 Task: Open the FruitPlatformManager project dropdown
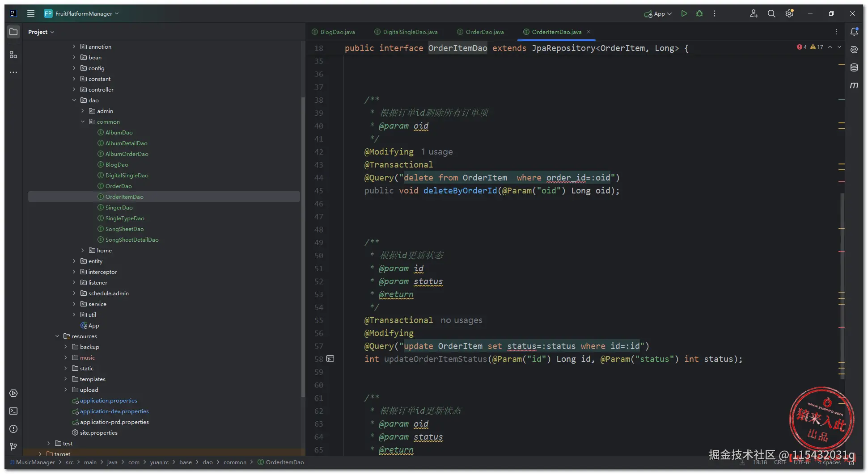pos(81,13)
